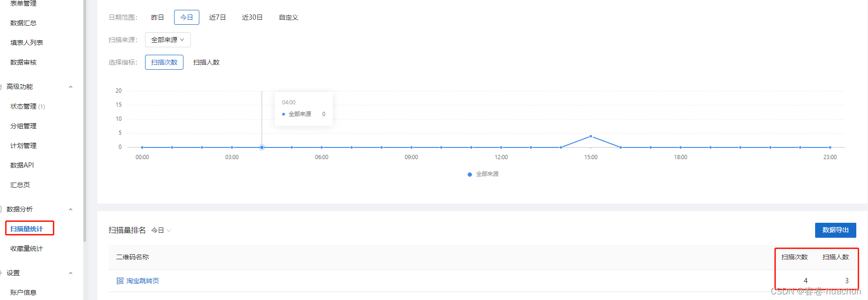Click the 扫描人数 column header

836,257
